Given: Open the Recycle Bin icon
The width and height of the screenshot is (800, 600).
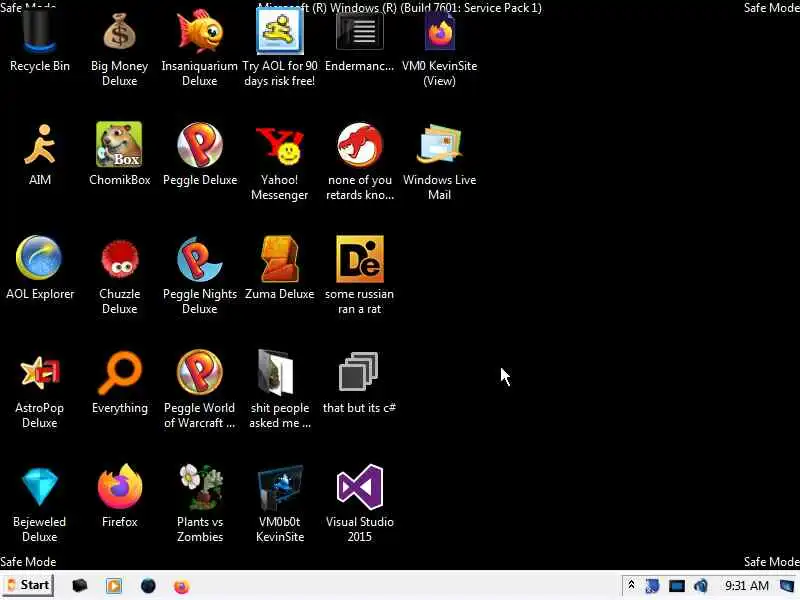Looking at the screenshot, I should pyautogui.click(x=39, y=32).
